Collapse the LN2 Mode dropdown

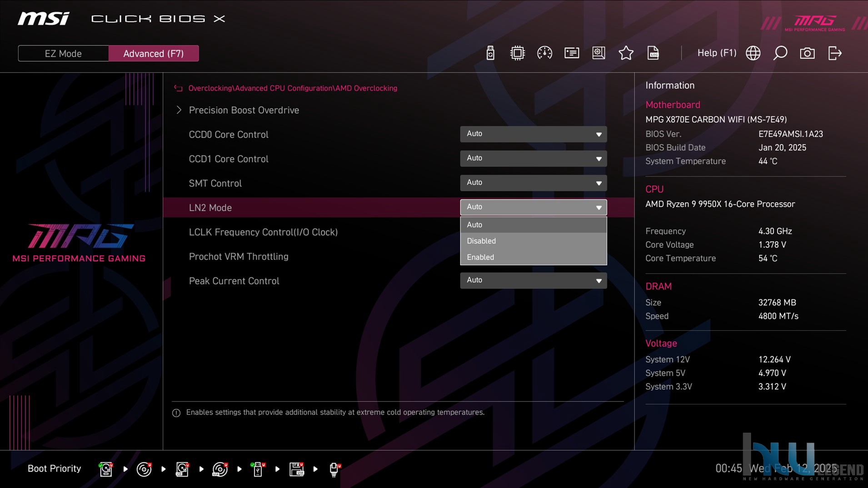pyautogui.click(x=533, y=207)
